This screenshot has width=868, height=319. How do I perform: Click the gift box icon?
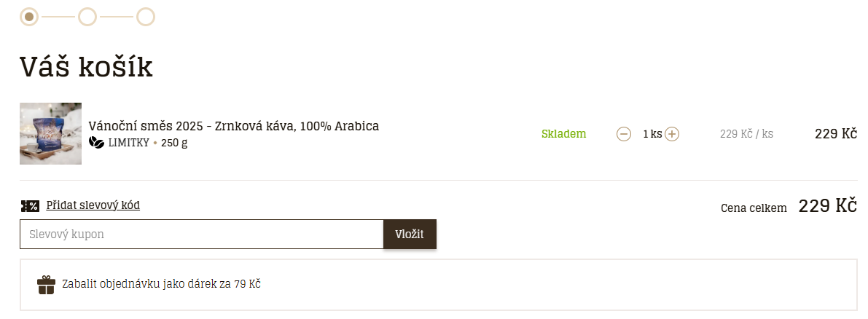click(x=46, y=285)
